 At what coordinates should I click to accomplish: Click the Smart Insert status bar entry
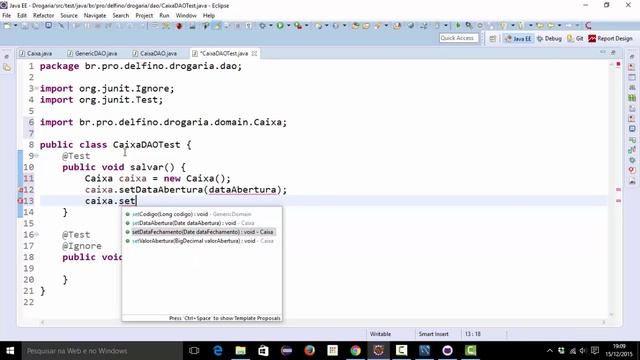tap(433, 334)
